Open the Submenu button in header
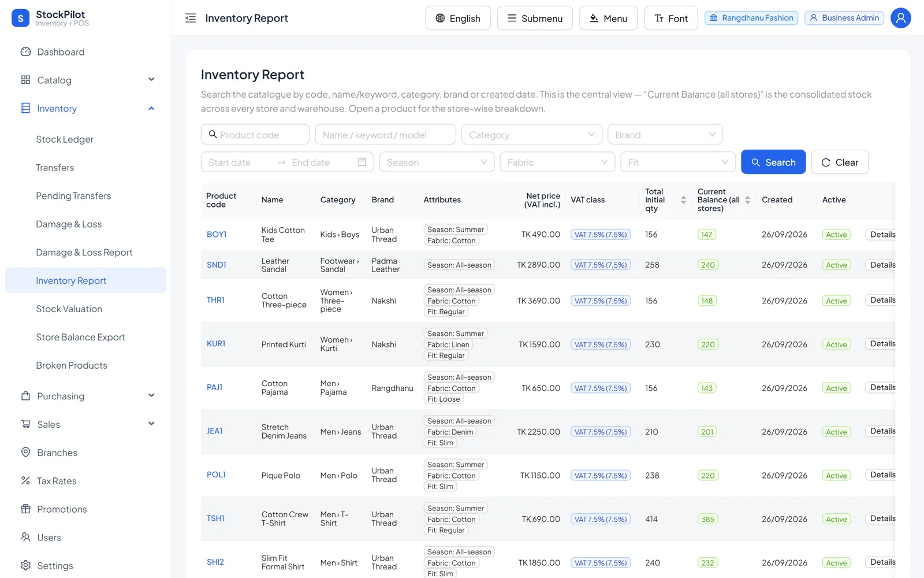924x578 pixels. [535, 18]
